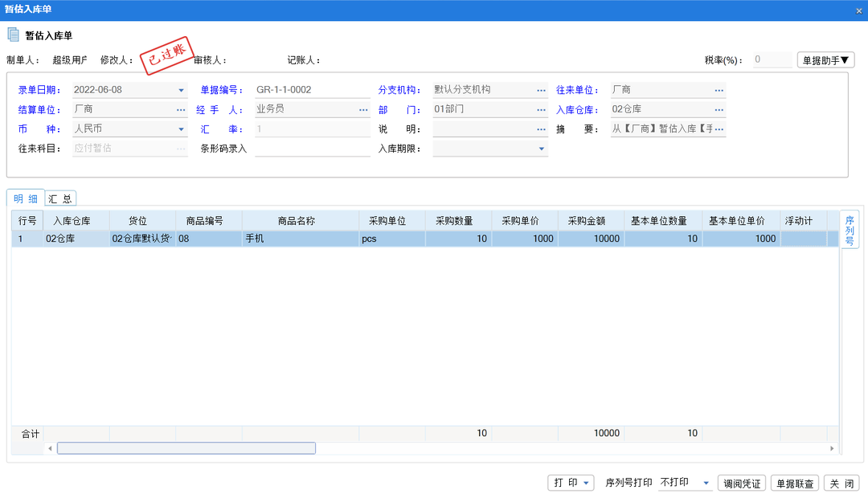Click the 暂估入库单 document icon beside the title
This screenshot has height=498, width=868.
[12, 35]
